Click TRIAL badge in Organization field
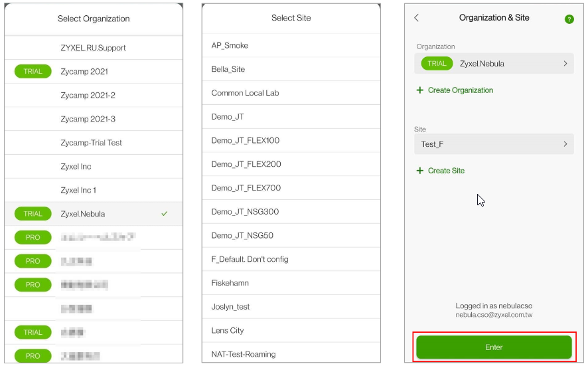The height and width of the screenshot is (366, 588). point(437,64)
